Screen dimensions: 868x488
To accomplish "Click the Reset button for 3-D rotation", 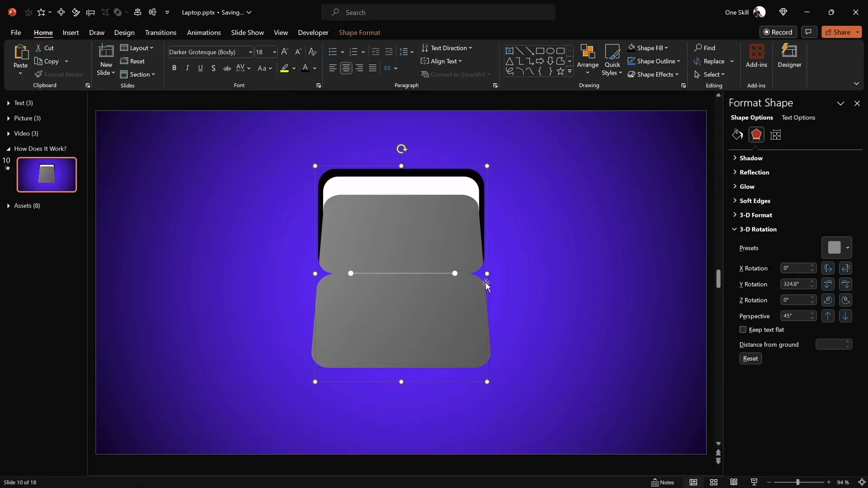I will click(x=750, y=358).
